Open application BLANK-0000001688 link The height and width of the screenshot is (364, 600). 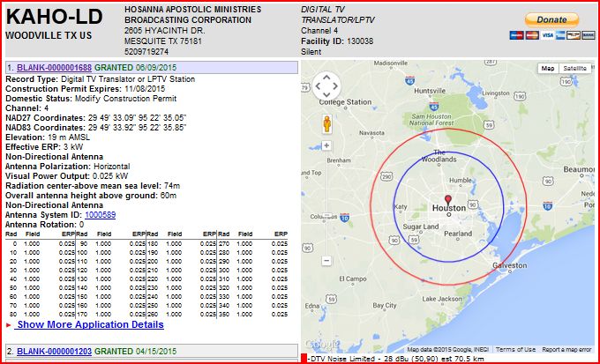click(x=55, y=68)
